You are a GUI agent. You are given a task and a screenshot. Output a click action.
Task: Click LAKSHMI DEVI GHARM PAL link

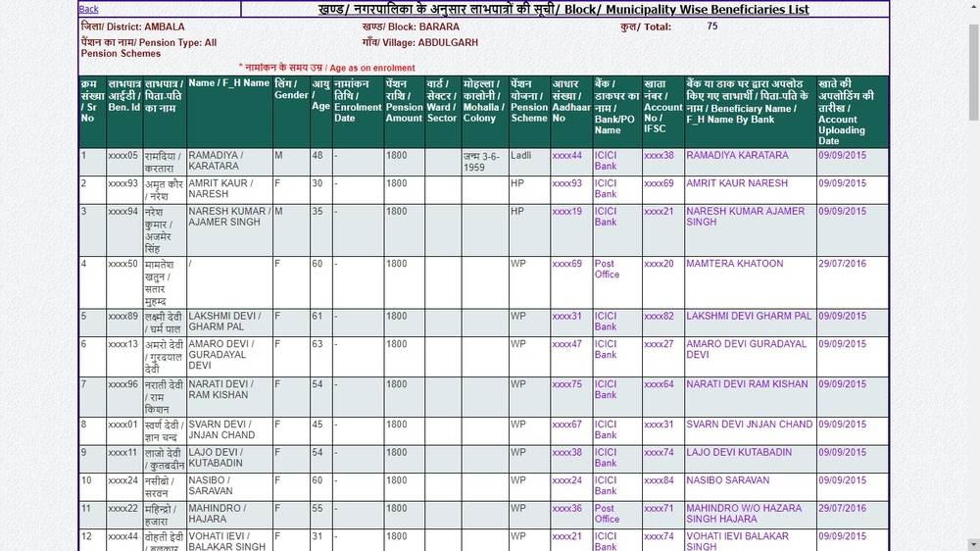coord(749,316)
